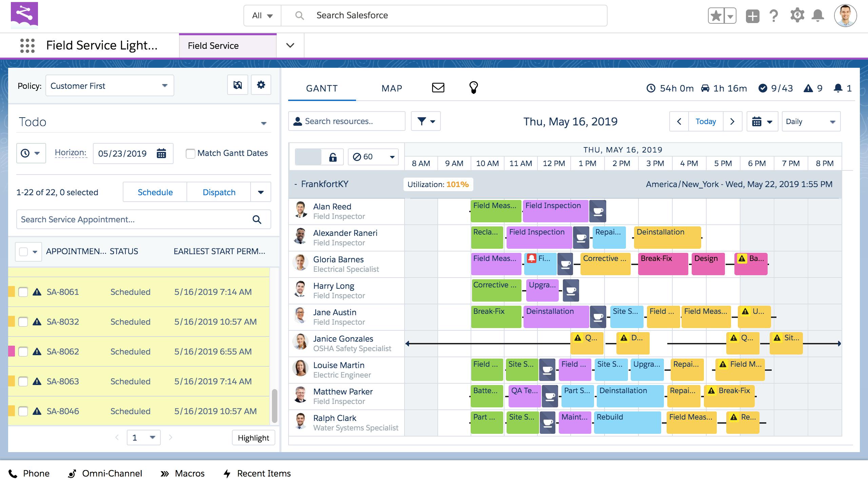The width and height of the screenshot is (868, 486).
Task: Open Recent Items utility
Action: point(257,473)
